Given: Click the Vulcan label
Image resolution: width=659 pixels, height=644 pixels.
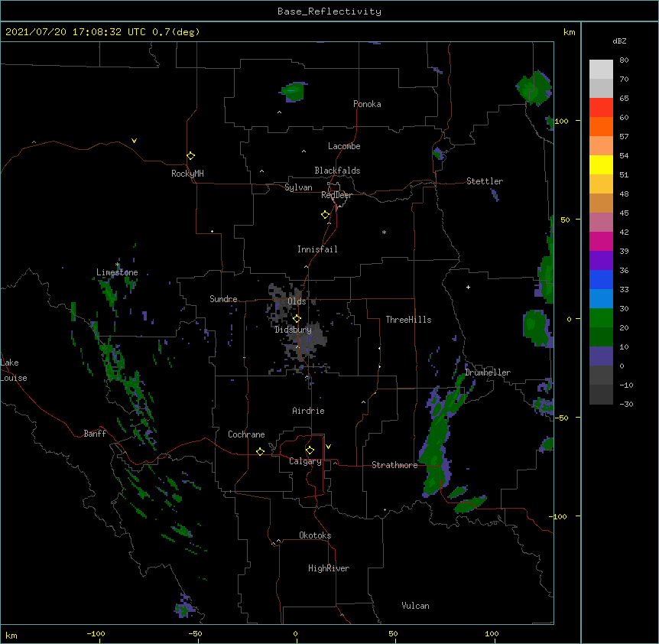Looking at the screenshot, I should tap(415, 606).
